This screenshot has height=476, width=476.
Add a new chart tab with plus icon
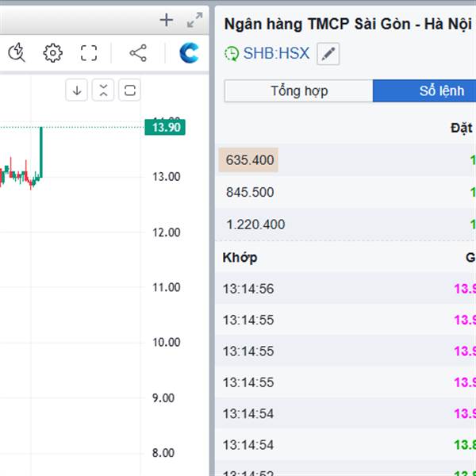tap(167, 21)
